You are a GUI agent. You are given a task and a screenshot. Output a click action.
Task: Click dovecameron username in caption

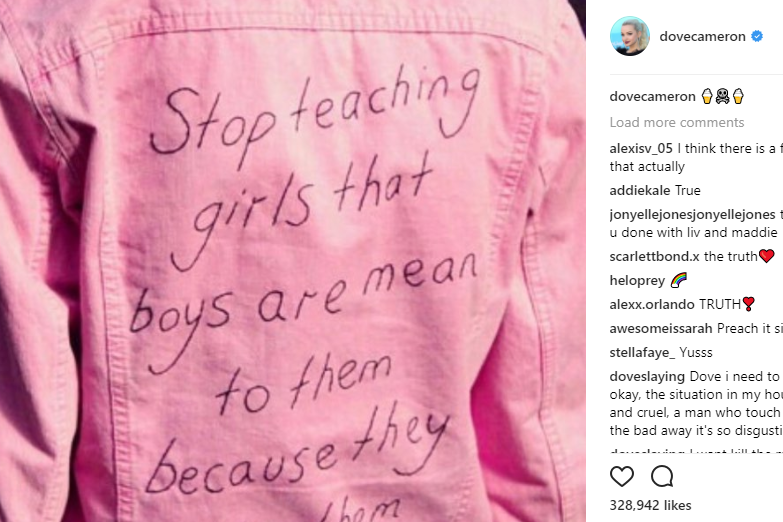pos(652,96)
